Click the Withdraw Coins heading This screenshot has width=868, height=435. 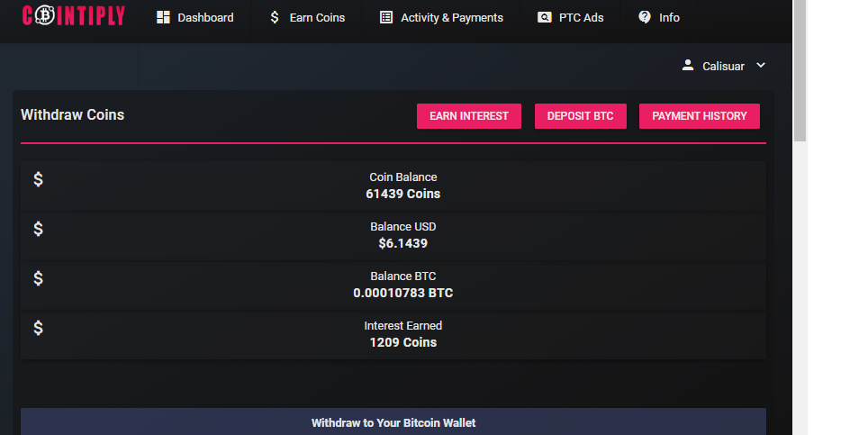[73, 114]
